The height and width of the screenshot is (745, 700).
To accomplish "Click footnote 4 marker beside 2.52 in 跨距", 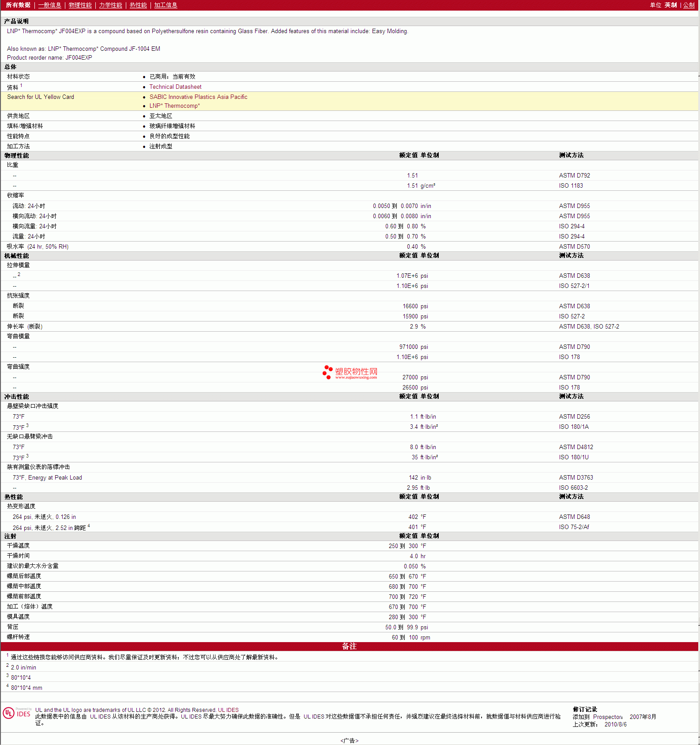I will pos(89,526).
